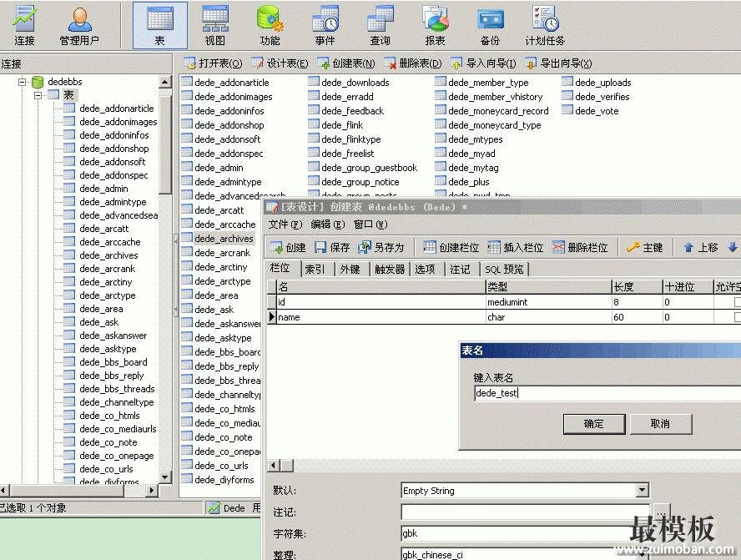
Task: Click 创建栏位 (Add Field) button
Action: coord(451,247)
